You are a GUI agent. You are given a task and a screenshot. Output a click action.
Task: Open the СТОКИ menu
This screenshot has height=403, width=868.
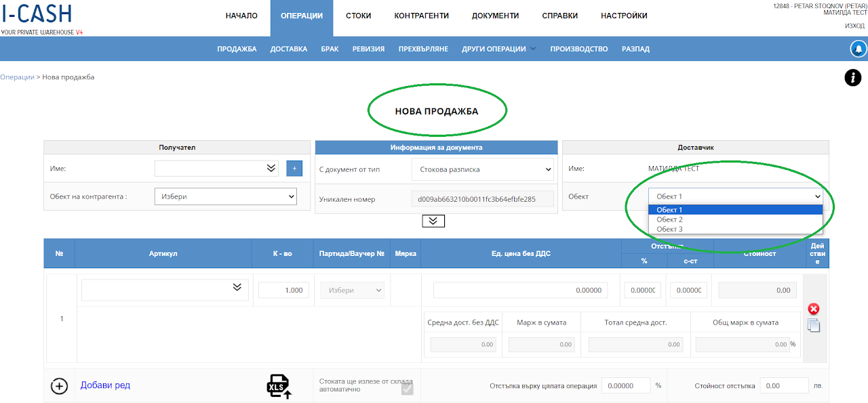coord(358,16)
